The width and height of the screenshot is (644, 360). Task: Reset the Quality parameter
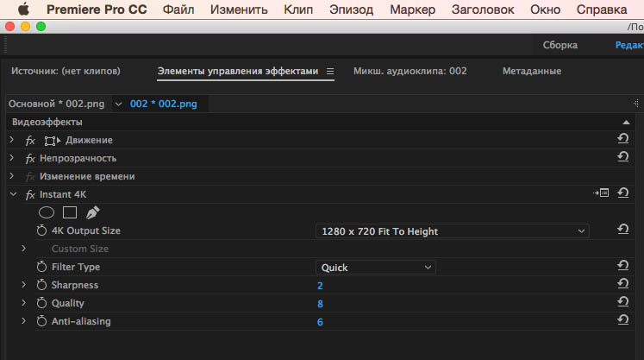(623, 301)
